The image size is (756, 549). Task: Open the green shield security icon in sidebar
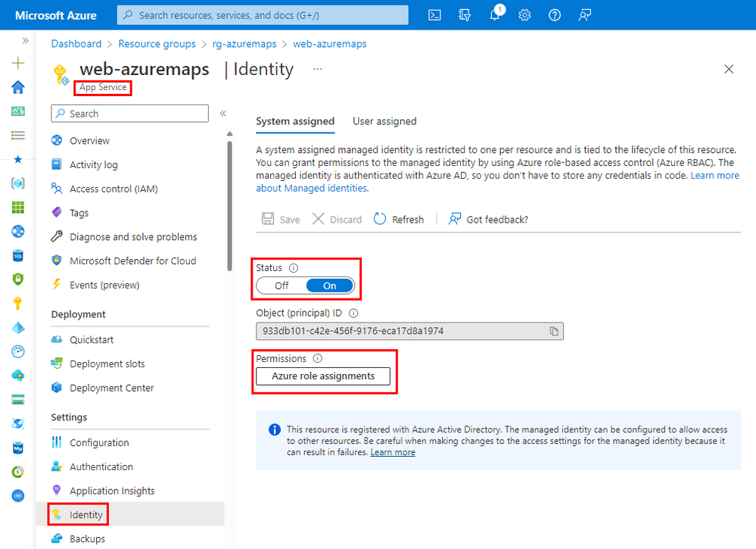point(18,279)
